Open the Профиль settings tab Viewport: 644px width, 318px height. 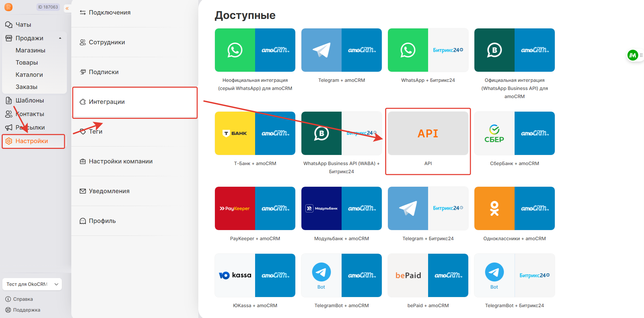(134, 221)
